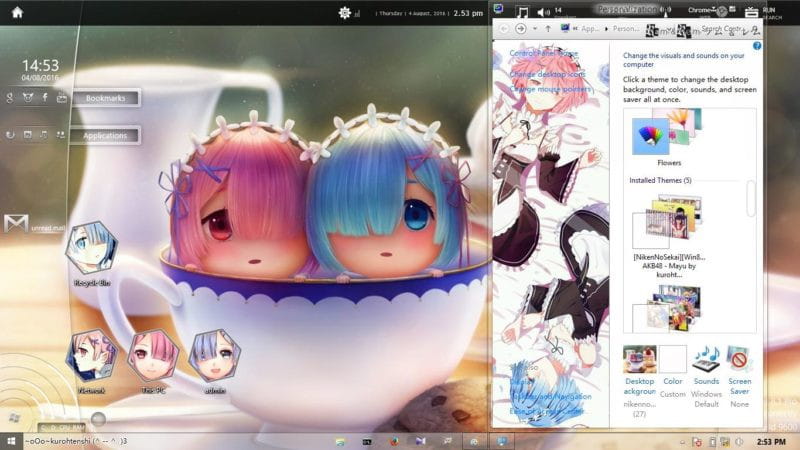
Task: Open Change mouse pointers link
Action: coord(550,89)
